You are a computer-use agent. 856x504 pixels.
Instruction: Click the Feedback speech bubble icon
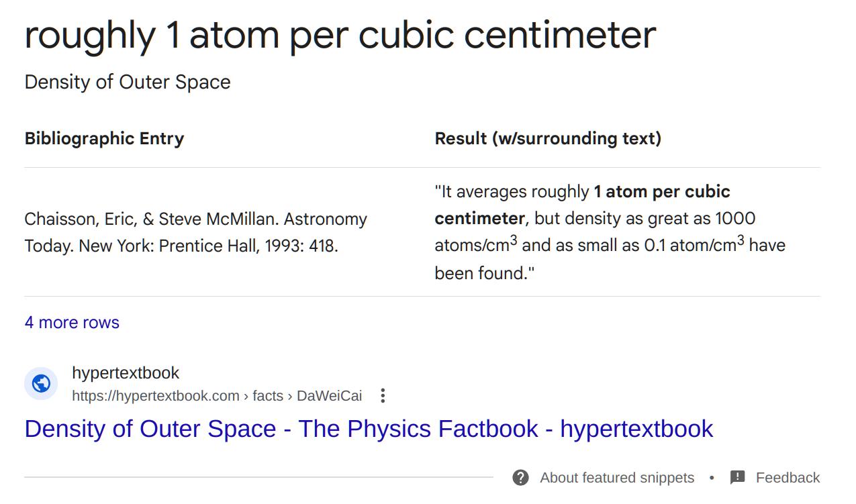coord(737,478)
